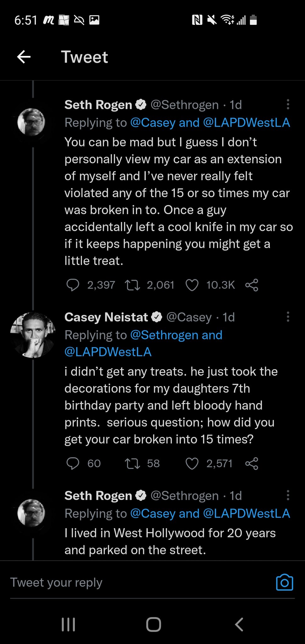305x644 pixels.
Task: Open Casey Neistat's profile picture
Action: pyautogui.click(x=33, y=335)
